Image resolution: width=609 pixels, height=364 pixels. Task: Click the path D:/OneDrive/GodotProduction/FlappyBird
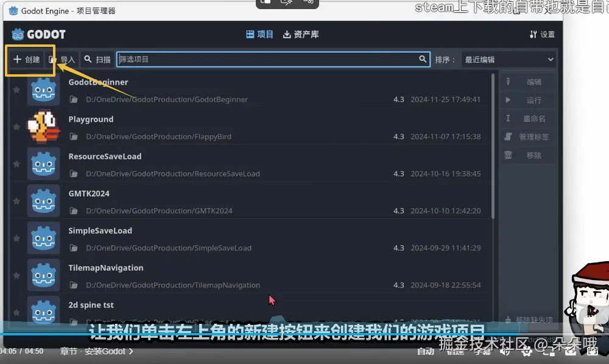coord(158,136)
